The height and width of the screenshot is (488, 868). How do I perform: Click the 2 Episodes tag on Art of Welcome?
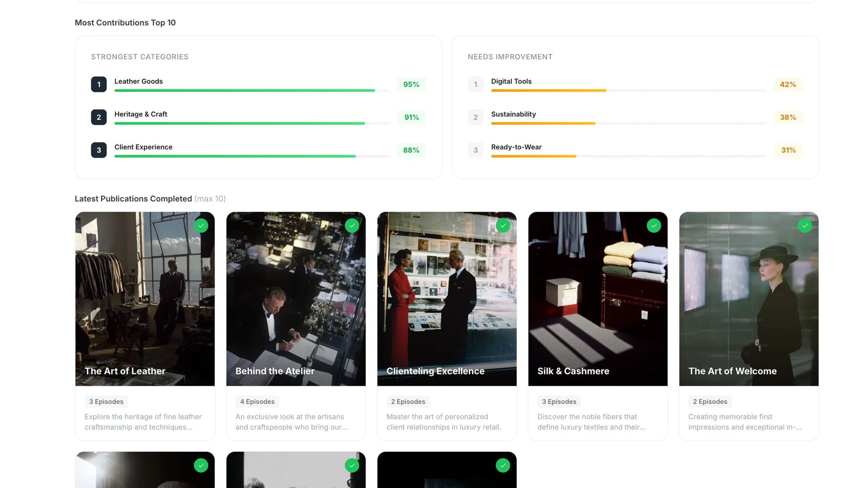click(x=709, y=402)
